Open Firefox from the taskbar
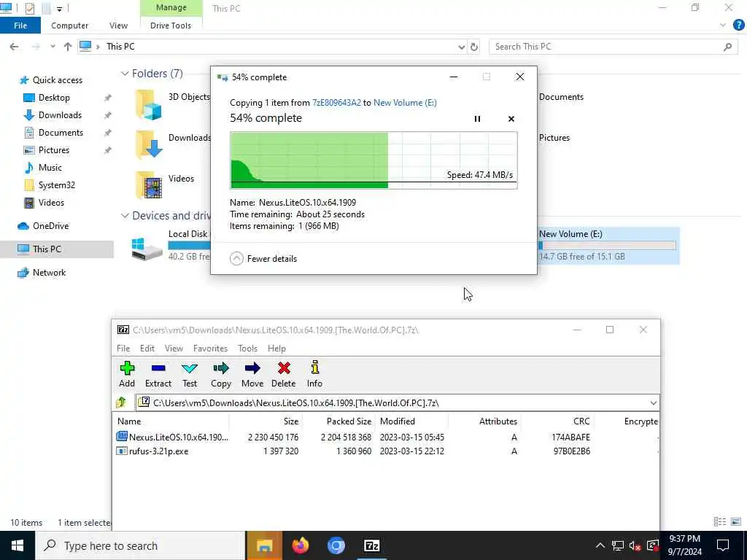This screenshot has width=747, height=560. point(300,545)
